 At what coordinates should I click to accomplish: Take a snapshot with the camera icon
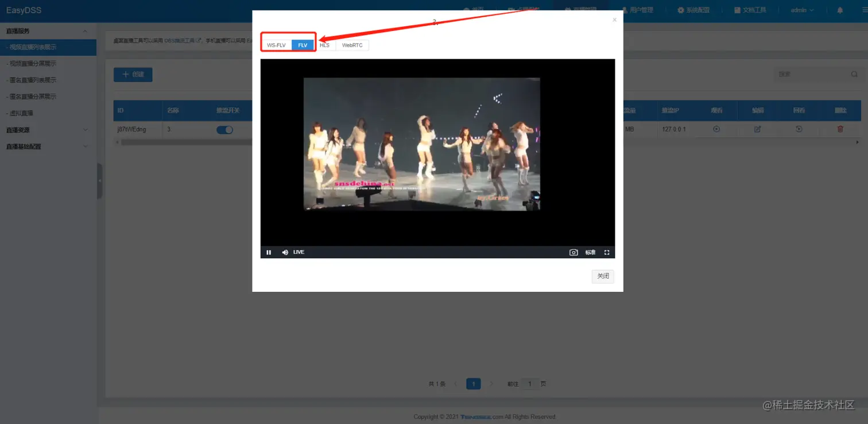click(x=573, y=252)
